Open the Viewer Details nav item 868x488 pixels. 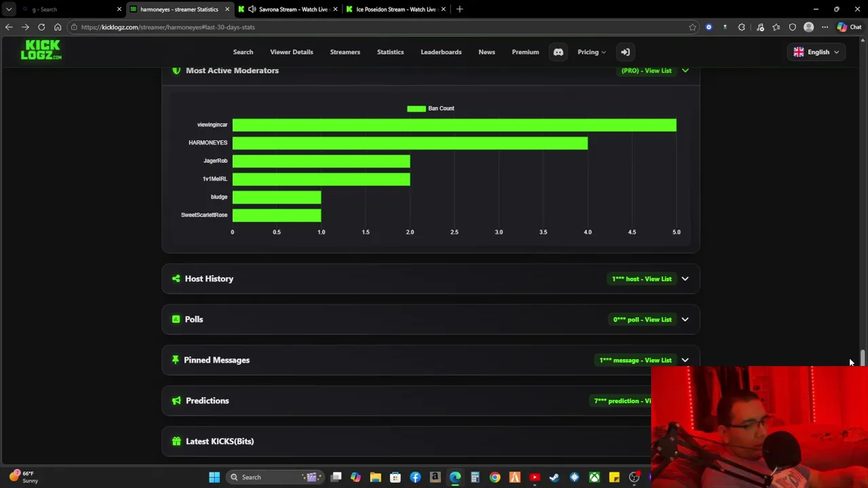(x=292, y=52)
